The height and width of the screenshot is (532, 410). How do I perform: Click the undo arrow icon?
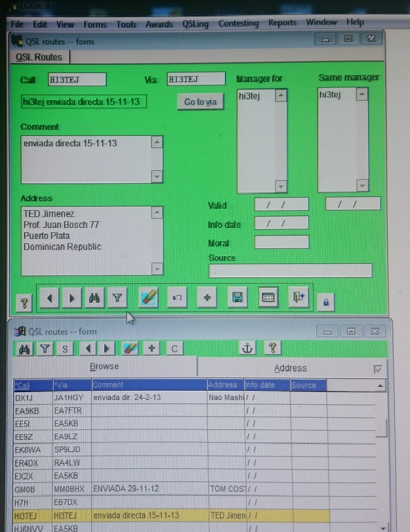pyautogui.click(x=177, y=298)
